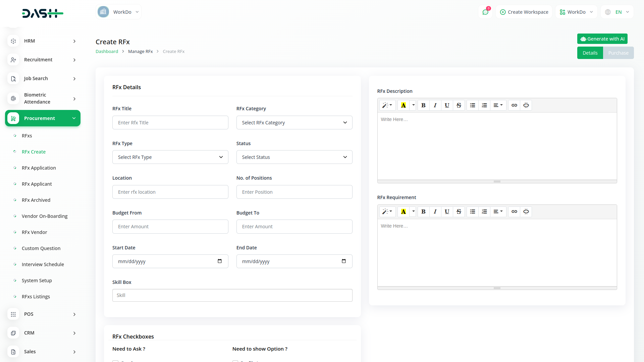Open magic style menu in RFx Description
Screen dimensions: 644x362
click(x=387, y=105)
